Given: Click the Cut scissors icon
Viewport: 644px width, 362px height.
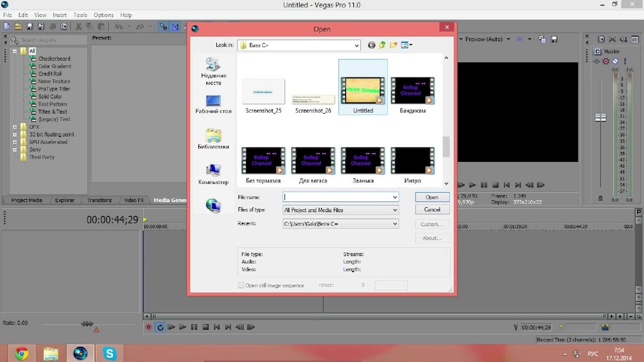Looking at the screenshot, I should click(x=78, y=27).
